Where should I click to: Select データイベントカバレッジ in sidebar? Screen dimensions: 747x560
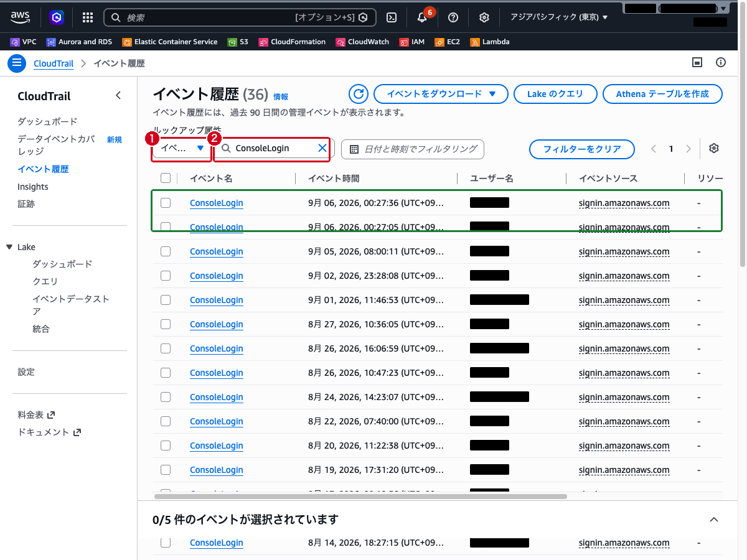click(56, 145)
